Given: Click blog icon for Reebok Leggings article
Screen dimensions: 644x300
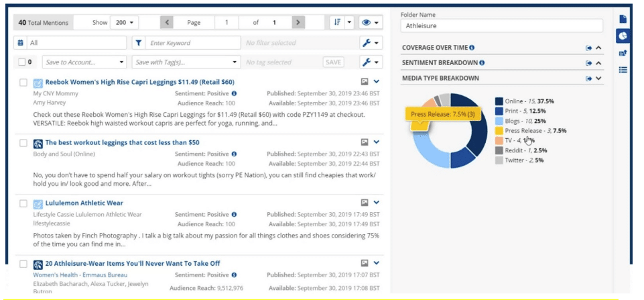Looking at the screenshot, I should (38, 83).
